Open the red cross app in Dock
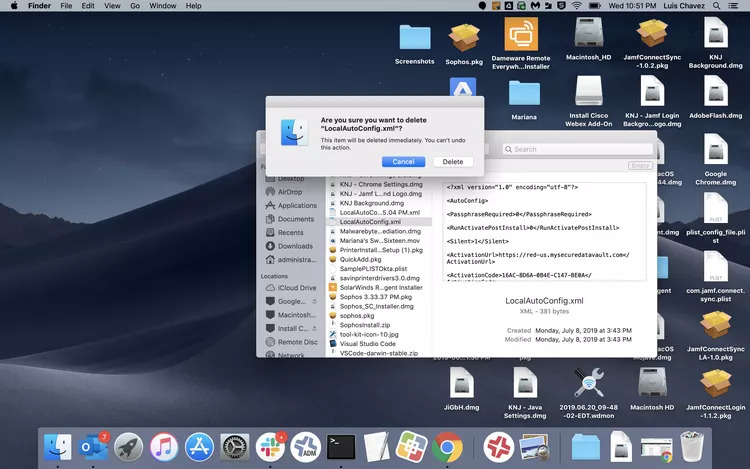The image size is (750, 469). point(498,447)
